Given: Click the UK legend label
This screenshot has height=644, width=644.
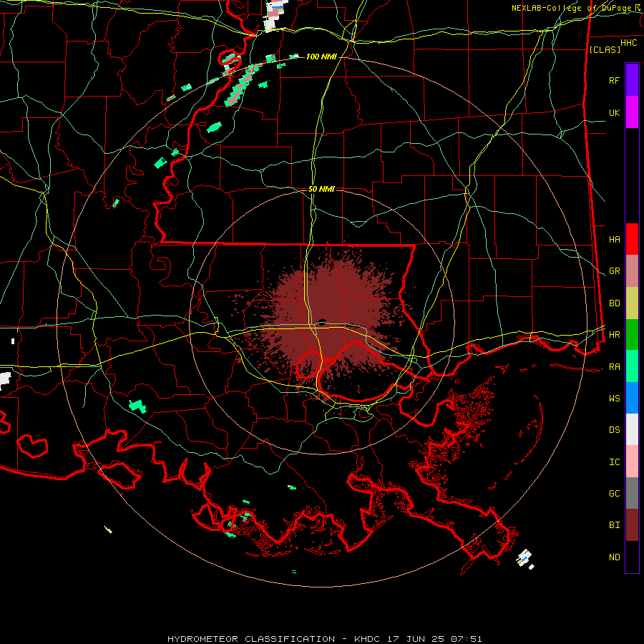Looking at the screenshot, I should point(614,112).
